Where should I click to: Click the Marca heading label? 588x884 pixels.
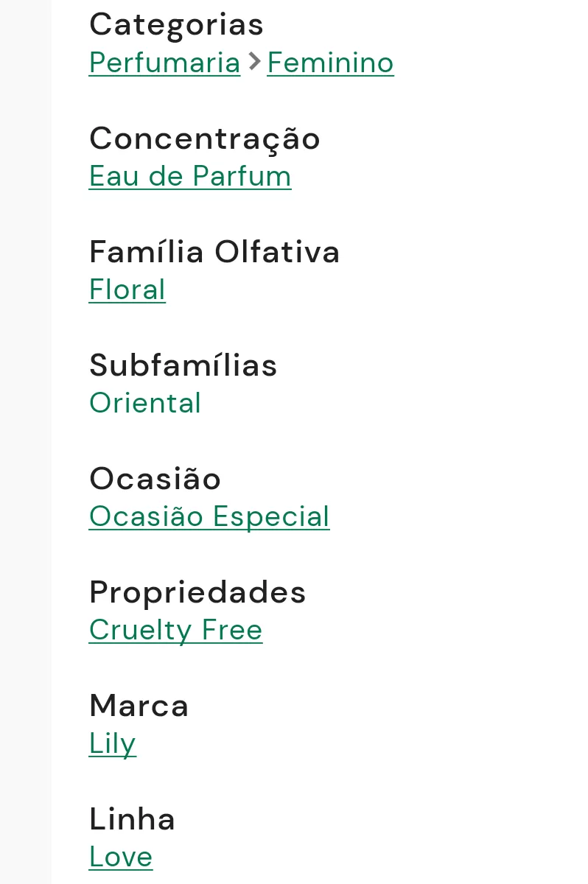(x=139, y=706)
